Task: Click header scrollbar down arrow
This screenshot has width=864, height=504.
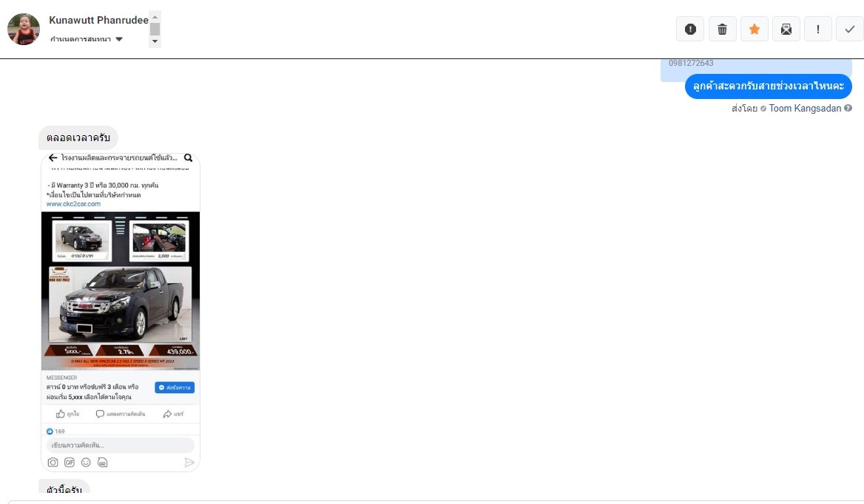Action: (x=155, y=41)
